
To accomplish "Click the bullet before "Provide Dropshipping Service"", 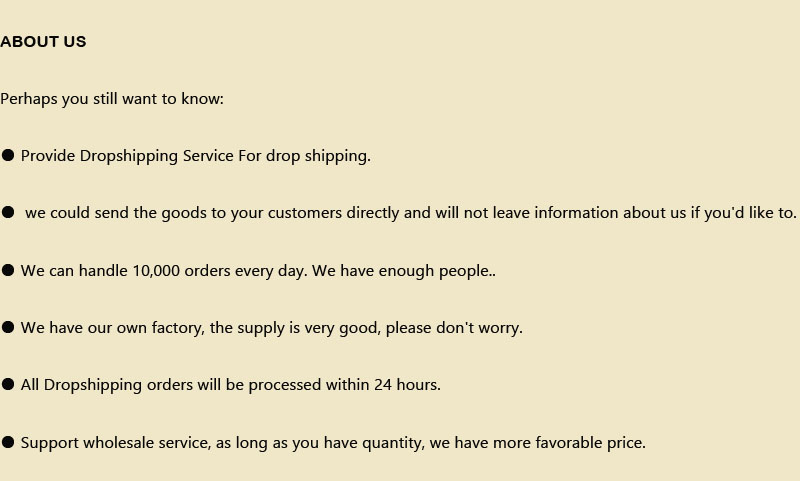I will [8, 155].
